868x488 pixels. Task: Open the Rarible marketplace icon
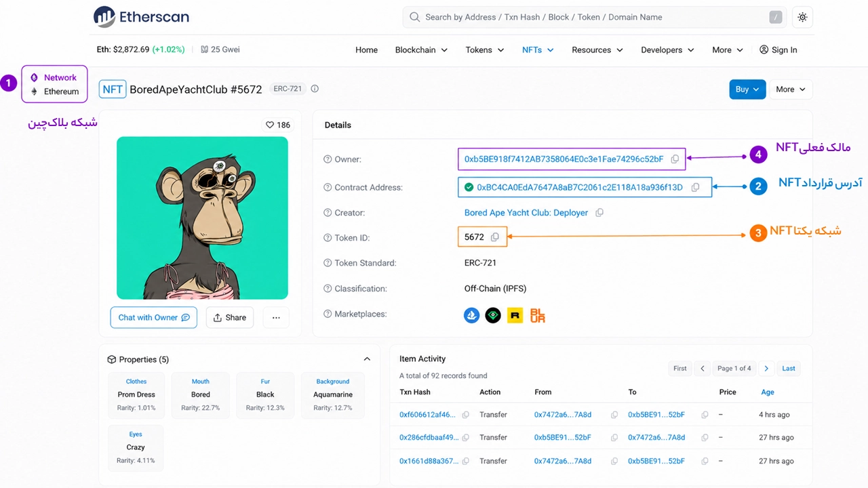coord(515,315)
